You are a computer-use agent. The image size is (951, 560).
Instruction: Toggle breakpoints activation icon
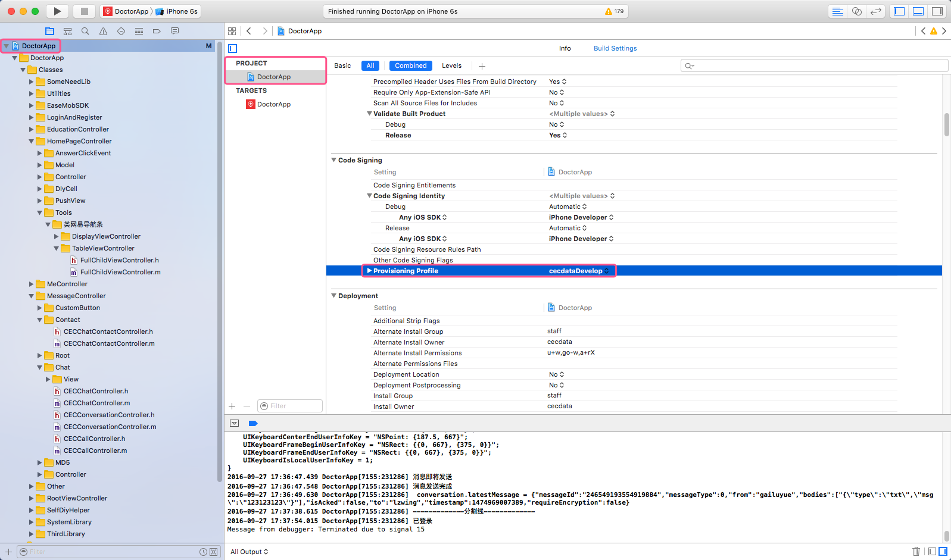coord(253,423)
